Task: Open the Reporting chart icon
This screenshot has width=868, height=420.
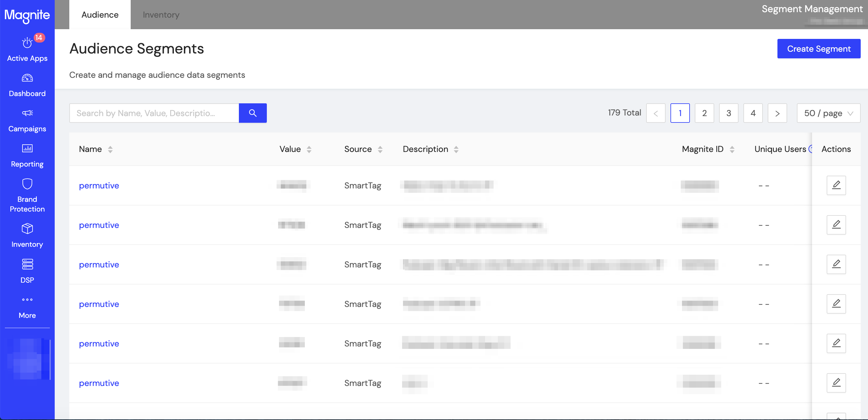Action: (x=27, y=149)
